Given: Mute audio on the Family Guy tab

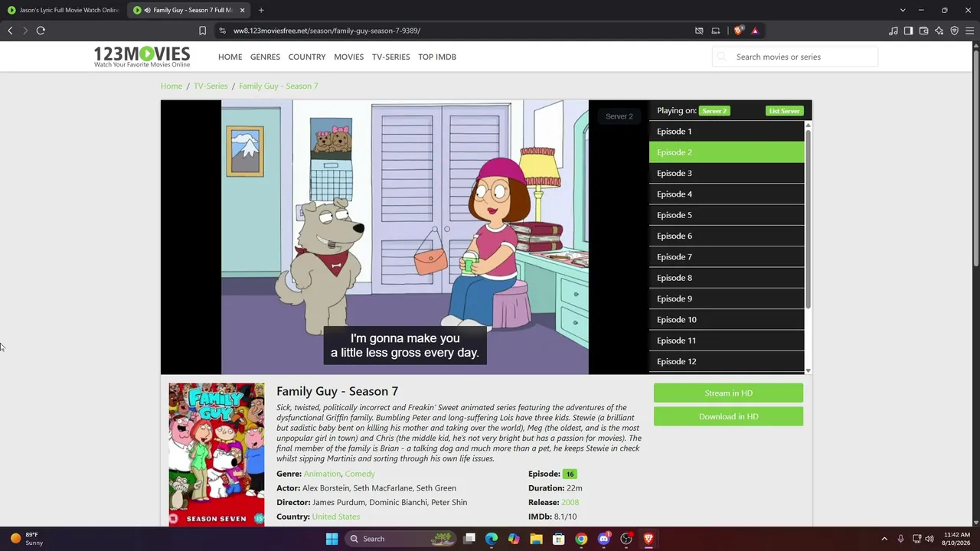Looking at the screenshot, I should 147,10.
